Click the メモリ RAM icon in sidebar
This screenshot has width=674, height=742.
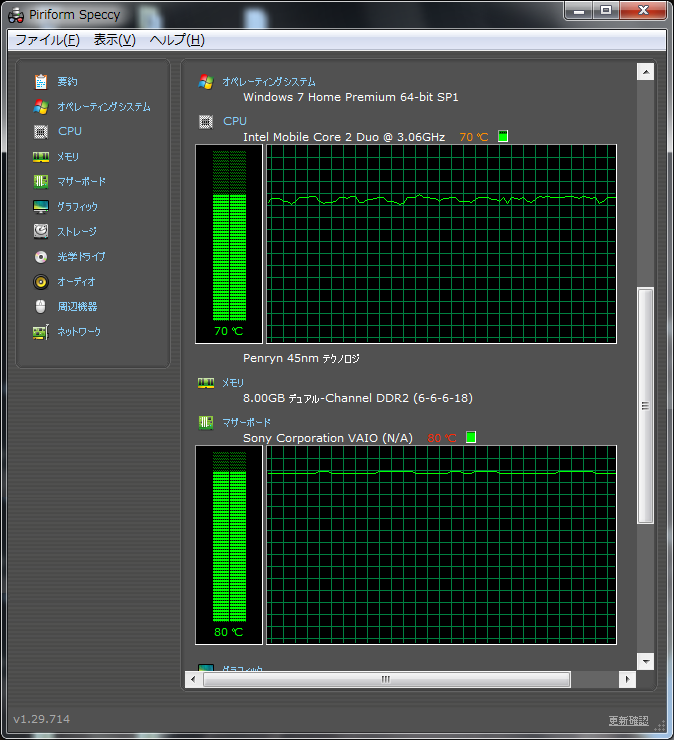click(x=41, y=157)
